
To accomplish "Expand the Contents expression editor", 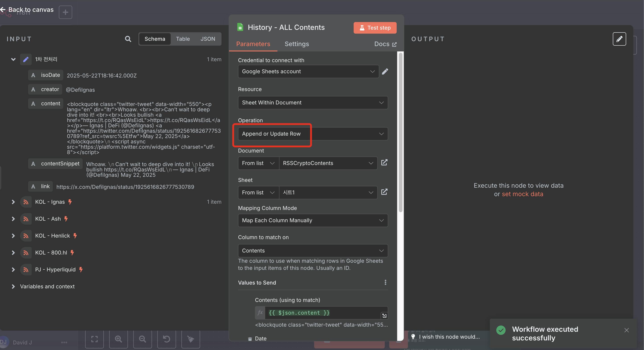I will [384, 316].
